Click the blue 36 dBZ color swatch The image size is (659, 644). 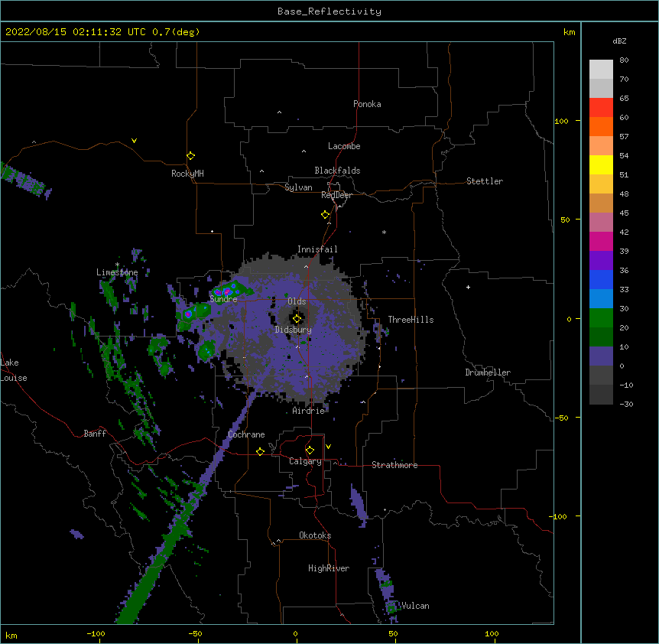[x=601, y=279]
